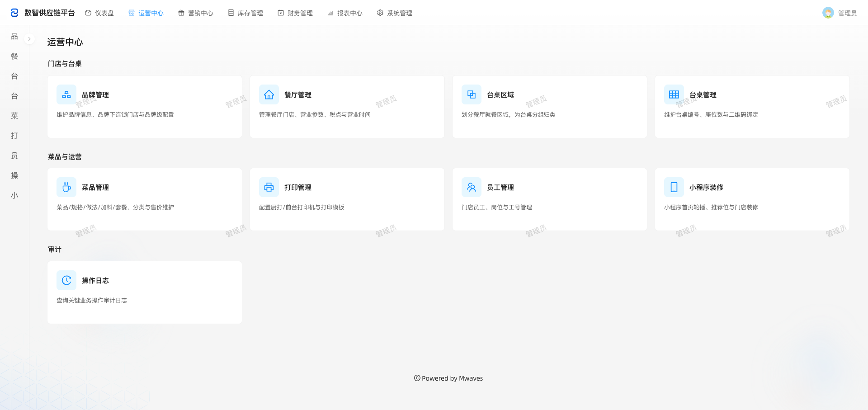Screen dimensions: 868x410
Task: Switch to 营销中心 menu
Action: [196, 13]
